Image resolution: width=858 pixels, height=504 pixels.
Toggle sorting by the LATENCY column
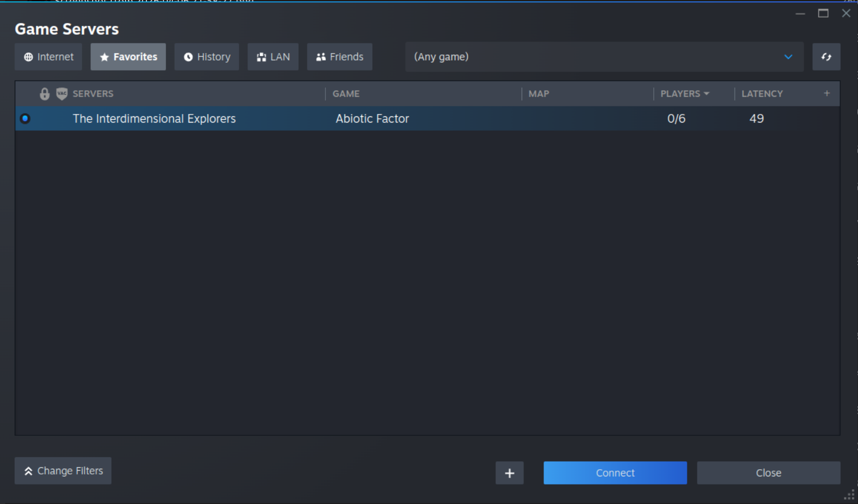(x=762, y=93)
